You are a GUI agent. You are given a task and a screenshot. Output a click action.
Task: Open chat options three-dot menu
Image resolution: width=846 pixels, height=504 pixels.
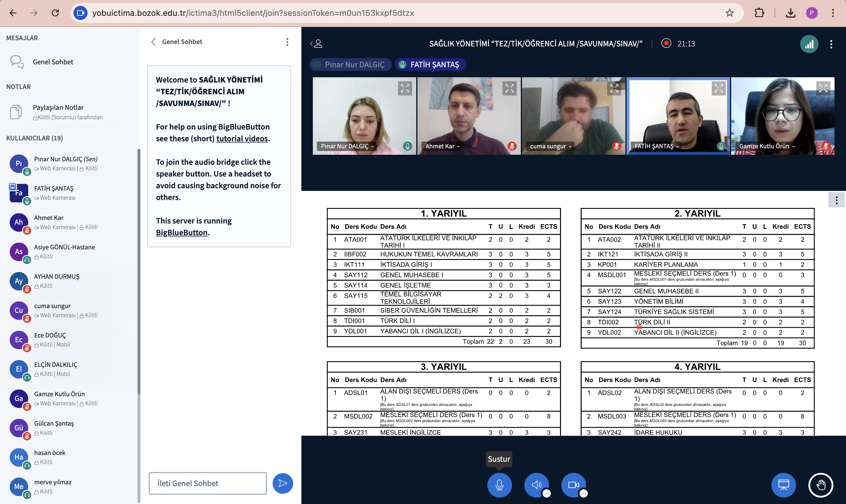click(x=287, y=42)
